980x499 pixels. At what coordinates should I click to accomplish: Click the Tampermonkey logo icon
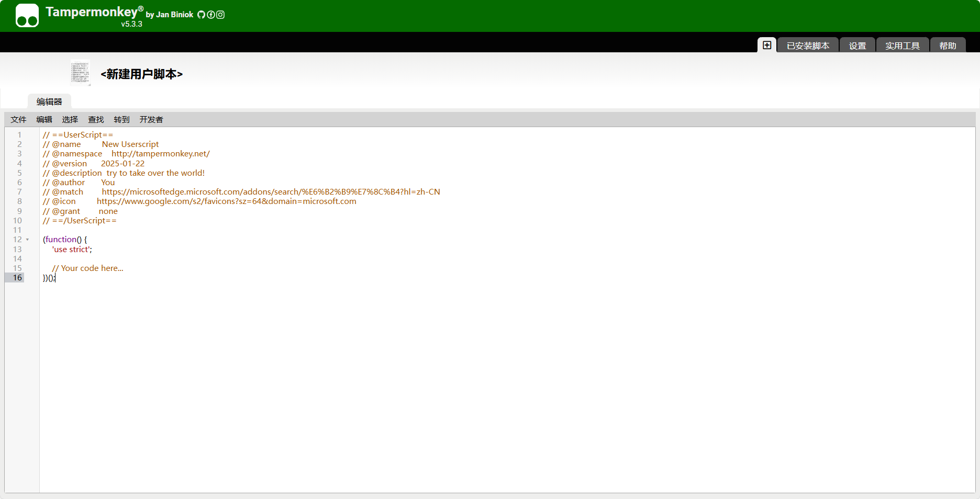(27, 15)
